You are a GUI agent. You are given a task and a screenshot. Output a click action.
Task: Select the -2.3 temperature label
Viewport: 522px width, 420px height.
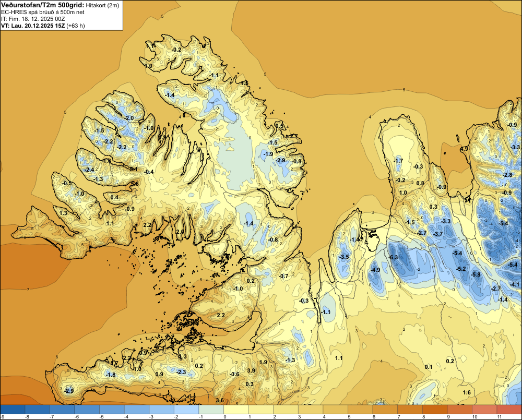tap(182, 372)
